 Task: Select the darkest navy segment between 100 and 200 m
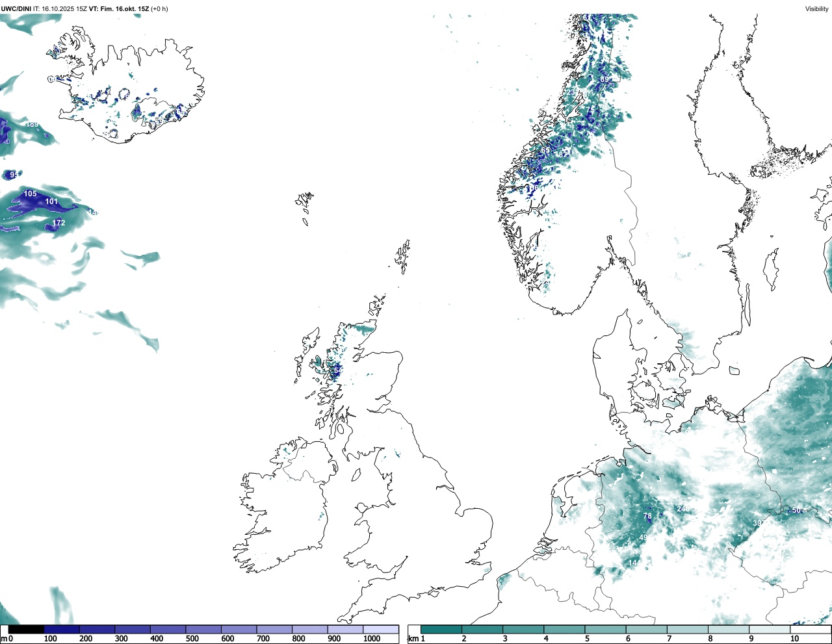(x=62, y=629)
